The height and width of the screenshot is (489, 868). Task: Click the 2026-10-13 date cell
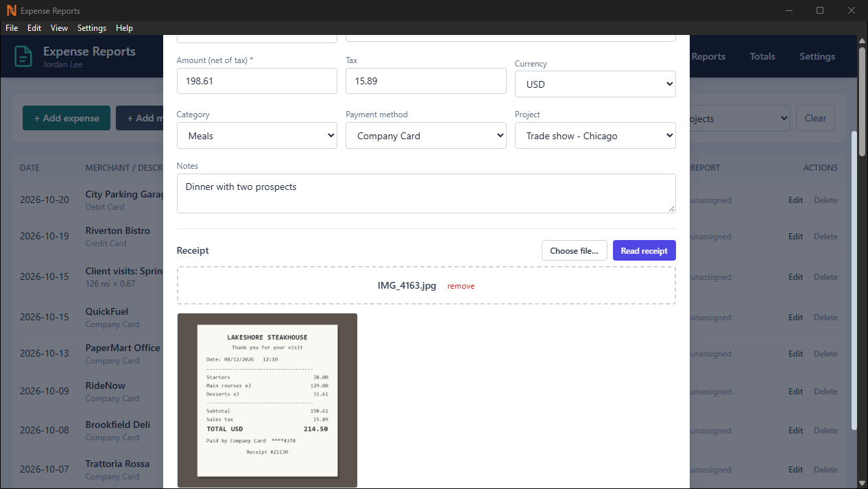coord(45,354)
